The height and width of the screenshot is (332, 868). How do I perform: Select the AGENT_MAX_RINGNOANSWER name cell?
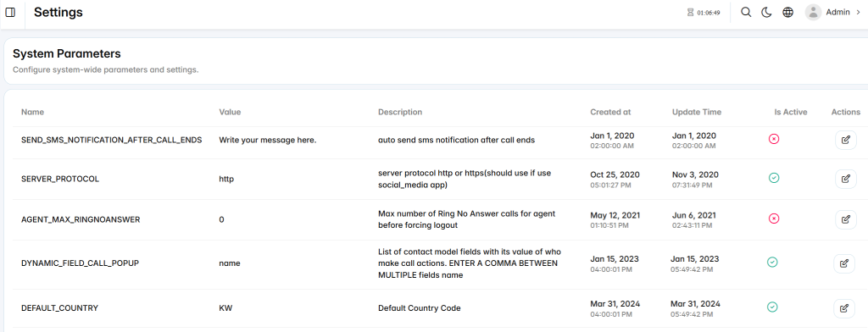(81, 219)
